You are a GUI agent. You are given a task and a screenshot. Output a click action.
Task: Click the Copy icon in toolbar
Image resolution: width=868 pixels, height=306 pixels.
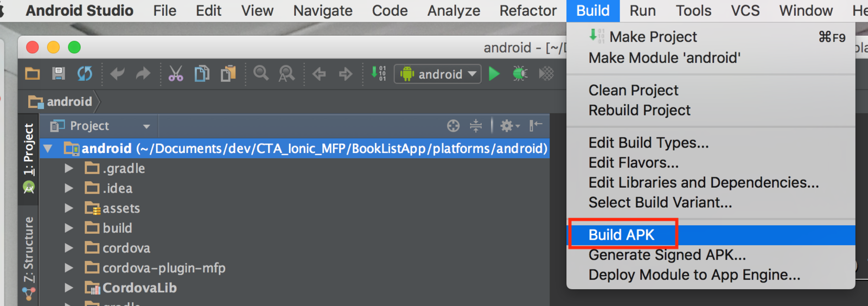(x=202, y=73)
